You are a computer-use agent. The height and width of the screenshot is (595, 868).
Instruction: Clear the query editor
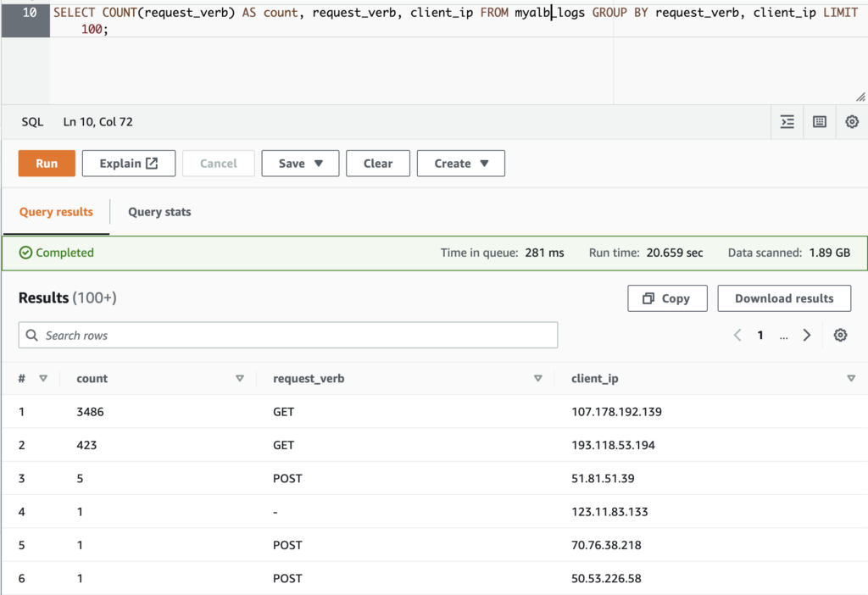pyautogui.click(x=378, y=163)
